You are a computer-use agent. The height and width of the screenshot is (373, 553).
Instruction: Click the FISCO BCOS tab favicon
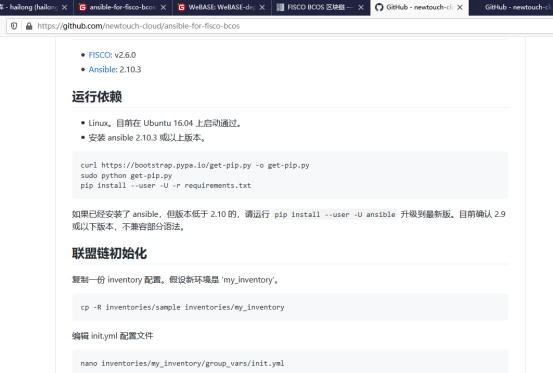pyautogui.click(x=280, y=7)
